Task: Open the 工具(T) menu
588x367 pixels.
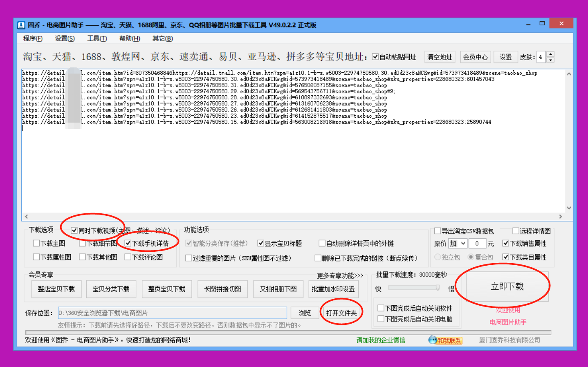Action: [97, 38]
